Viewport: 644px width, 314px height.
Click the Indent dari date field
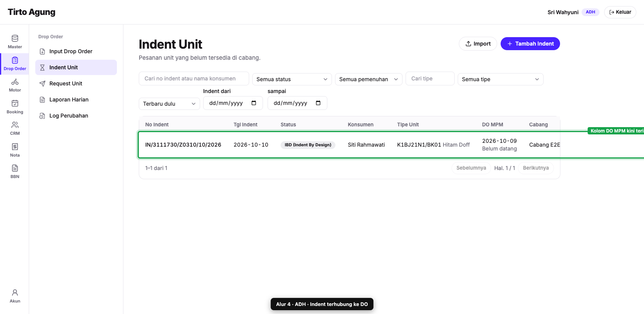[233, 103]
